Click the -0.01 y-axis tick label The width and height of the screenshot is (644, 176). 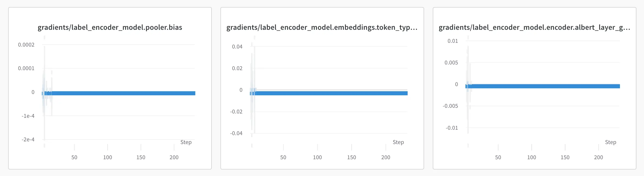tap(452, 128)
